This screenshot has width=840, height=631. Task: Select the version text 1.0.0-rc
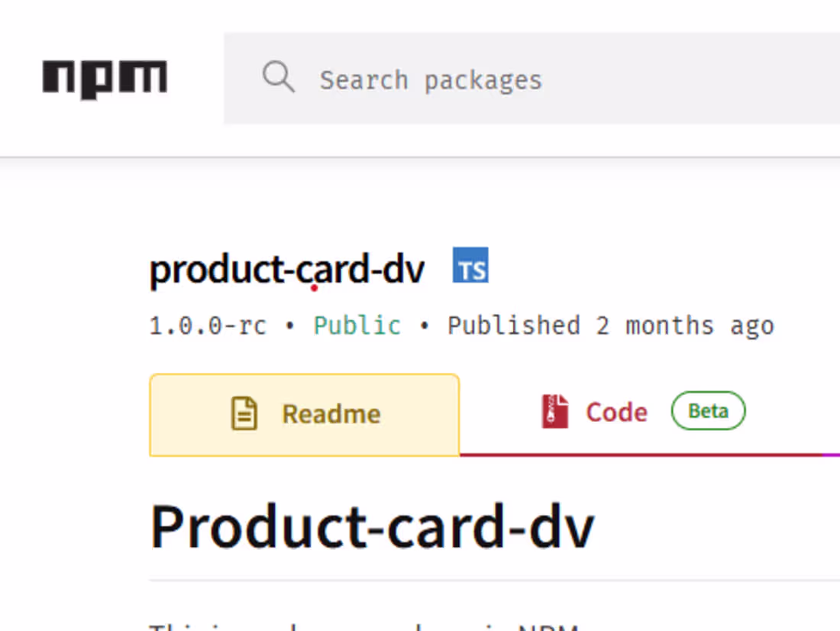pyautogui.click(x=207, y=325)
